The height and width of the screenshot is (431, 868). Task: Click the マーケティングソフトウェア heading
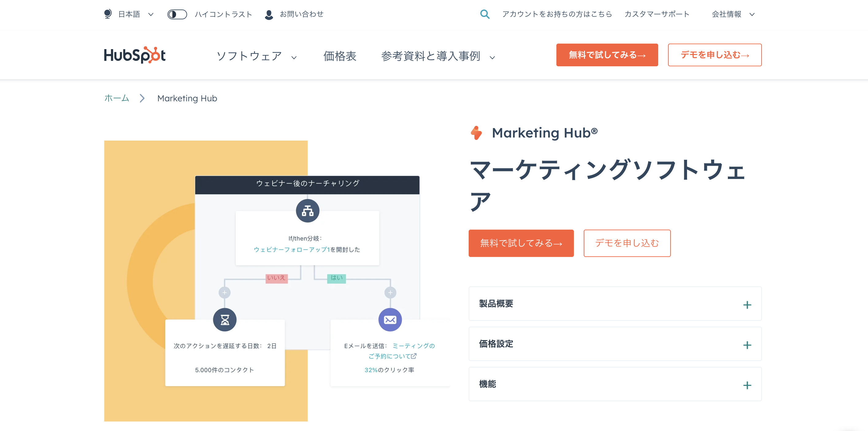pyautogui.click(x=607, y=185)
